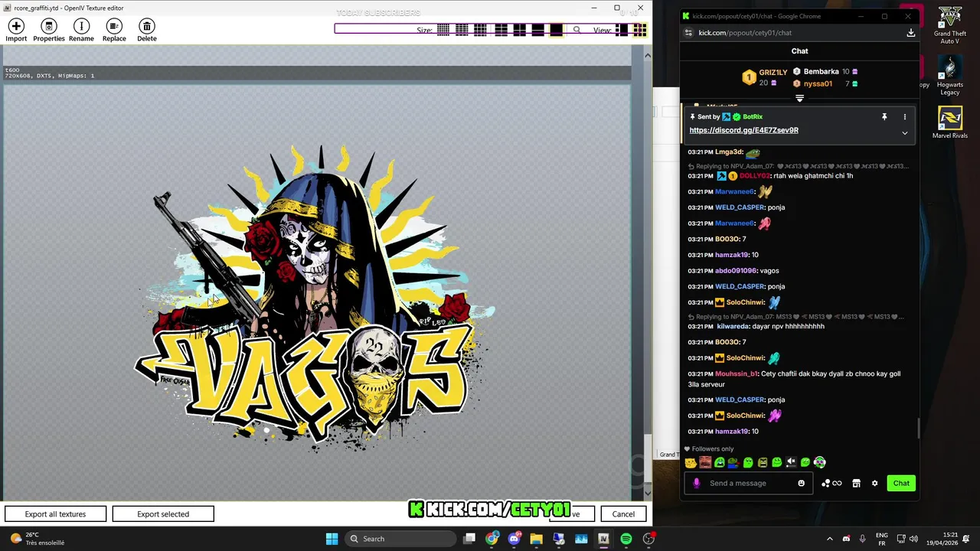
Task: Switch View to thumbnails grid mode
Action: (x=639, y=30)
